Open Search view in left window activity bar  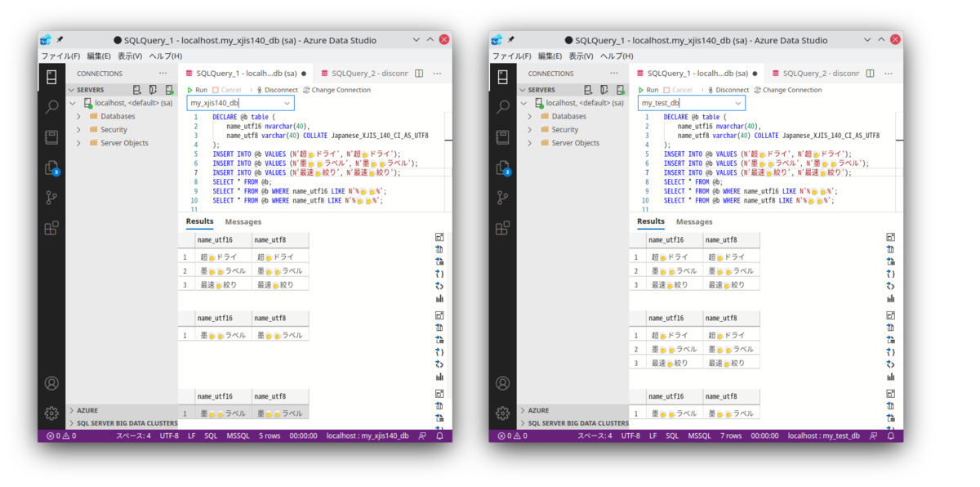tap(51, 107)
